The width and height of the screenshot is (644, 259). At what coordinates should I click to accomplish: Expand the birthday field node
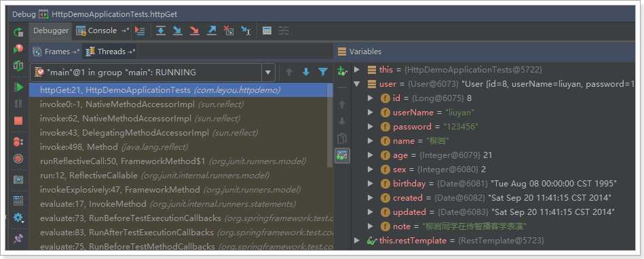(x=370, y=183)
